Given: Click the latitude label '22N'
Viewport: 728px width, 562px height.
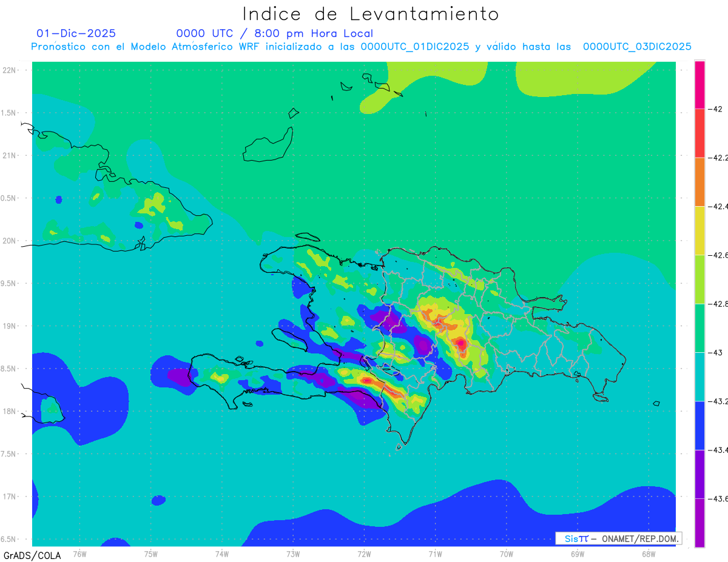Looking at the screenshot, I should (10, 70).
